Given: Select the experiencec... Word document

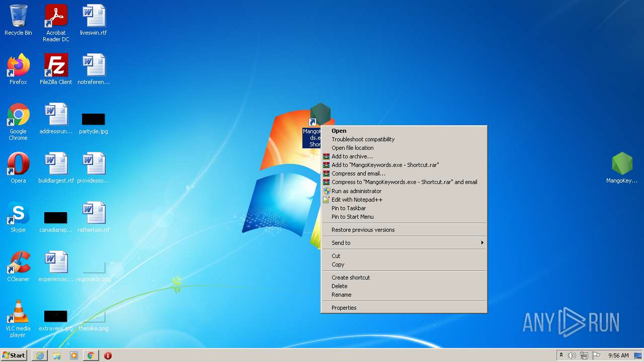Looking at the screenshot, I should 56,266.
